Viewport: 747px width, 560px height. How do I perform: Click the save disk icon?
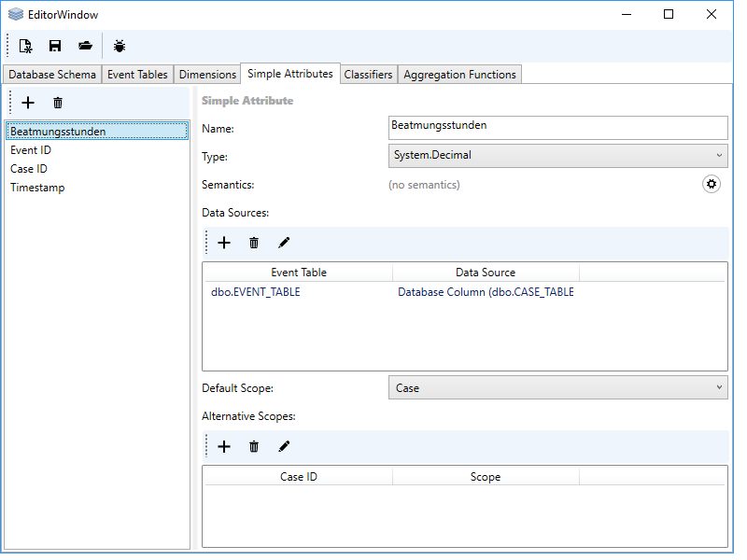tap(55, 46)
